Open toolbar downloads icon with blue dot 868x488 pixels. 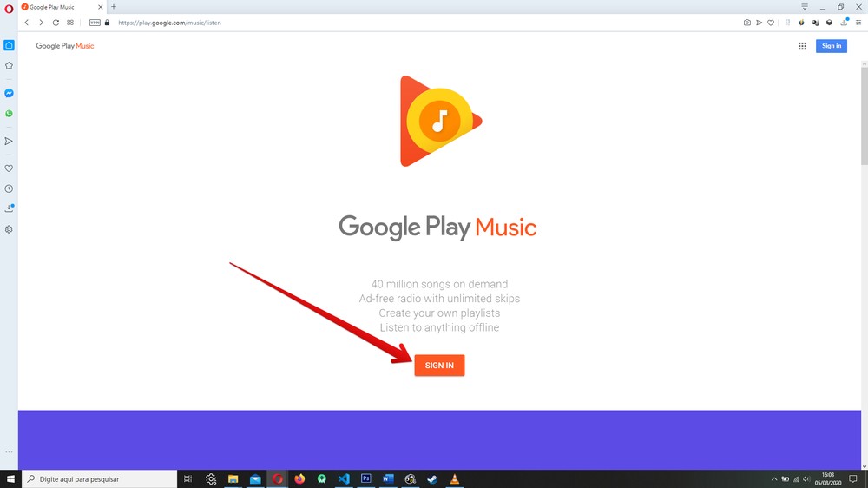(x=845, y=23)
